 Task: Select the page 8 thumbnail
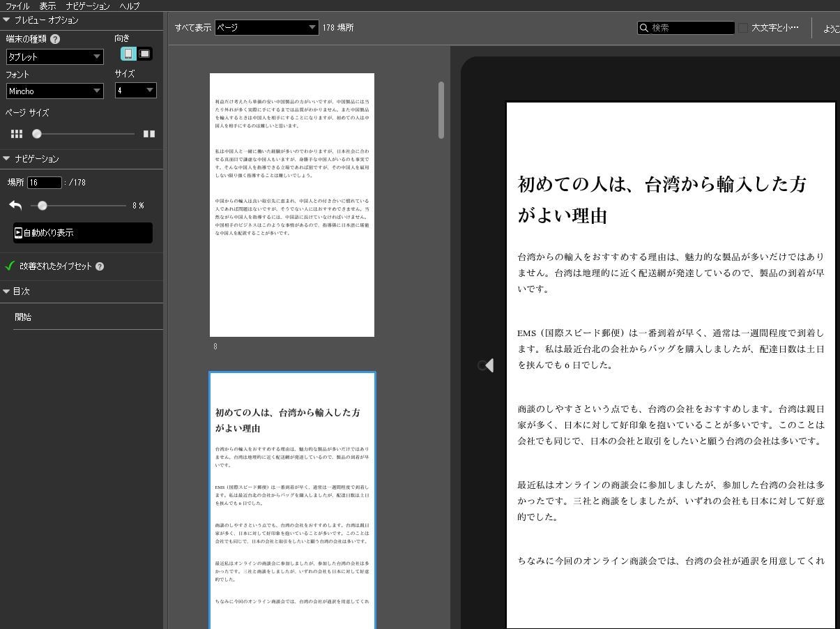(292, 205)
